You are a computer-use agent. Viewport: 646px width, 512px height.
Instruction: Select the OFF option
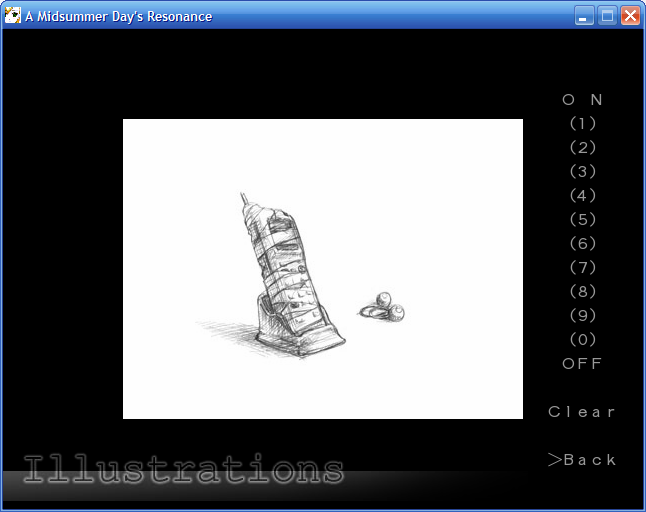(x=582, y=363)
